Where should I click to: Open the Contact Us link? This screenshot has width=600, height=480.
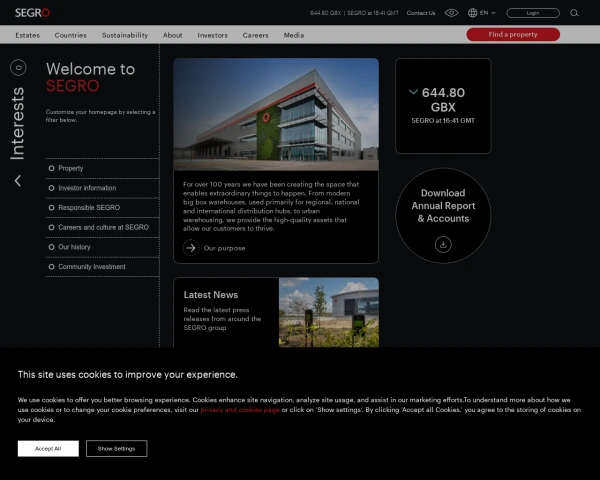pyautogui.click(x=421, y=13)
